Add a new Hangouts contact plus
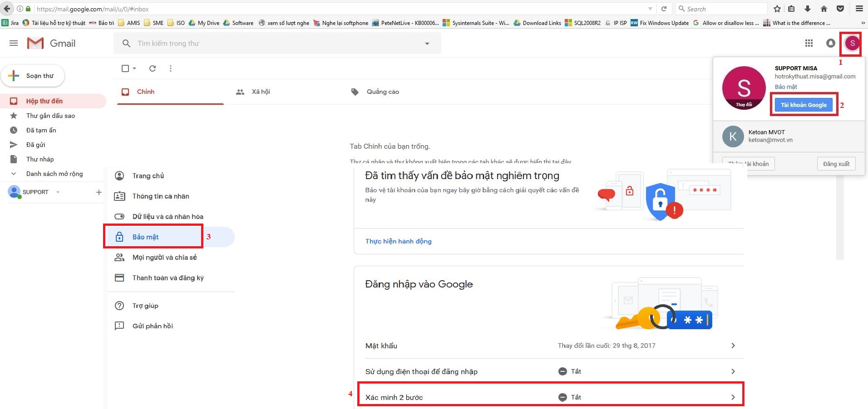Viewport: 868px width, 409px height. tap(99, 192)
